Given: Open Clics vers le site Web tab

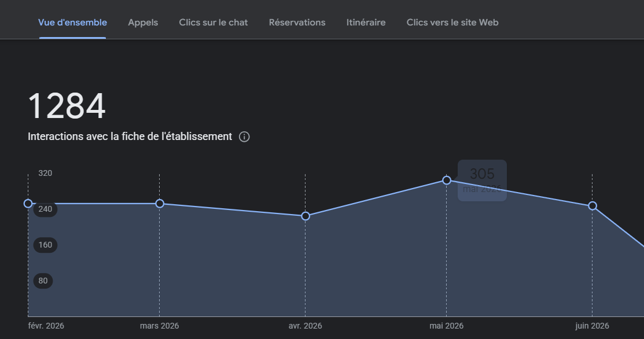Looking at the screenshot, I should 452,23.
